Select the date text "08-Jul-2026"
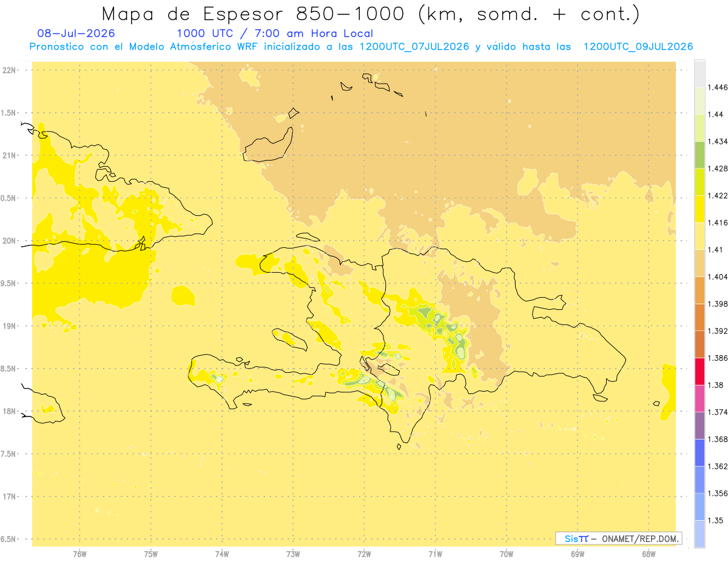Viewport: 728px width, 562px height. pos(76,33)
